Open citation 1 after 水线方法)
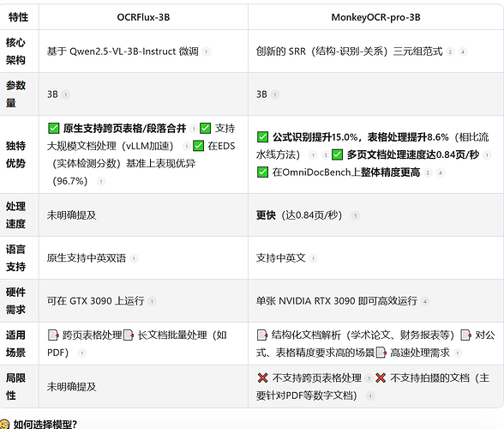The height and width of the screenshot is (429, 504). click(x=313, y=155)
